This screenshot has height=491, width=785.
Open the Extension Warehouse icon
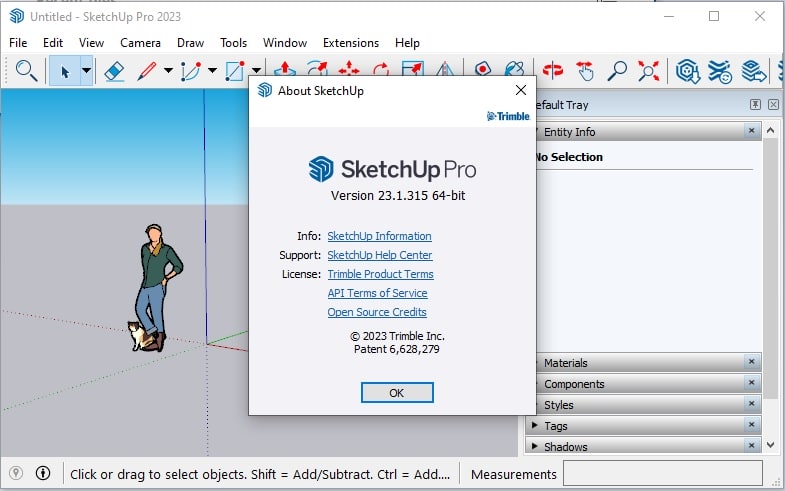point(720,71)
